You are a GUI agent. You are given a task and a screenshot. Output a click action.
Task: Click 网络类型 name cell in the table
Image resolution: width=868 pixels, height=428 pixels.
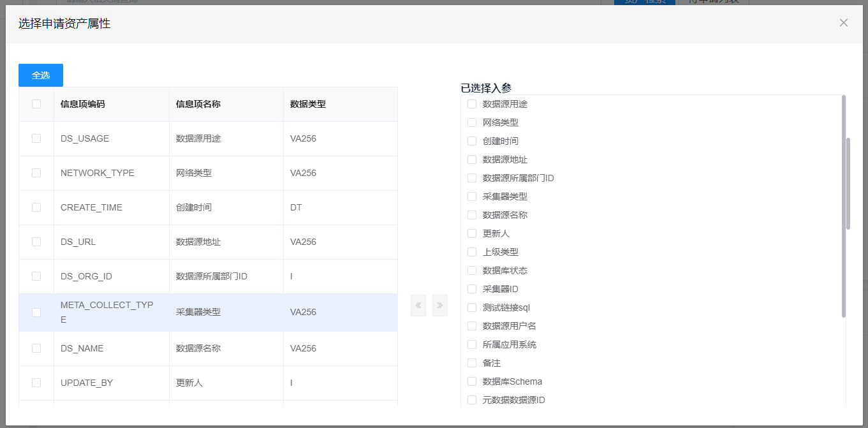pyautogui.click(x=226, y=173)
